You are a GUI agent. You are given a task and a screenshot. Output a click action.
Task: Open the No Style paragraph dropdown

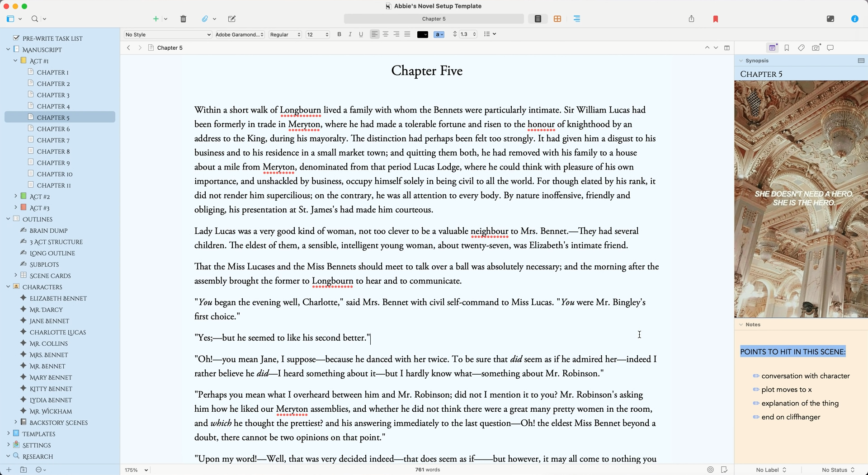pos(168,34)
